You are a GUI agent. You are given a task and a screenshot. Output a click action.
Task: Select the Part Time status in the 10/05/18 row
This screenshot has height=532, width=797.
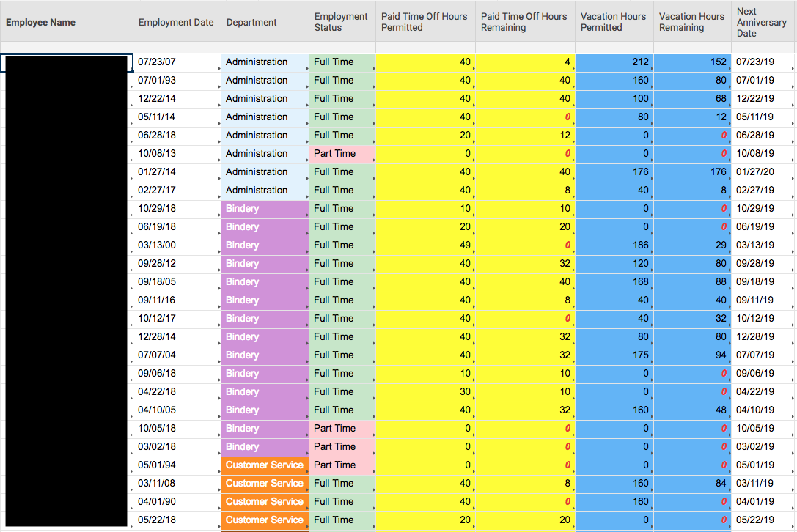(342, 429)
